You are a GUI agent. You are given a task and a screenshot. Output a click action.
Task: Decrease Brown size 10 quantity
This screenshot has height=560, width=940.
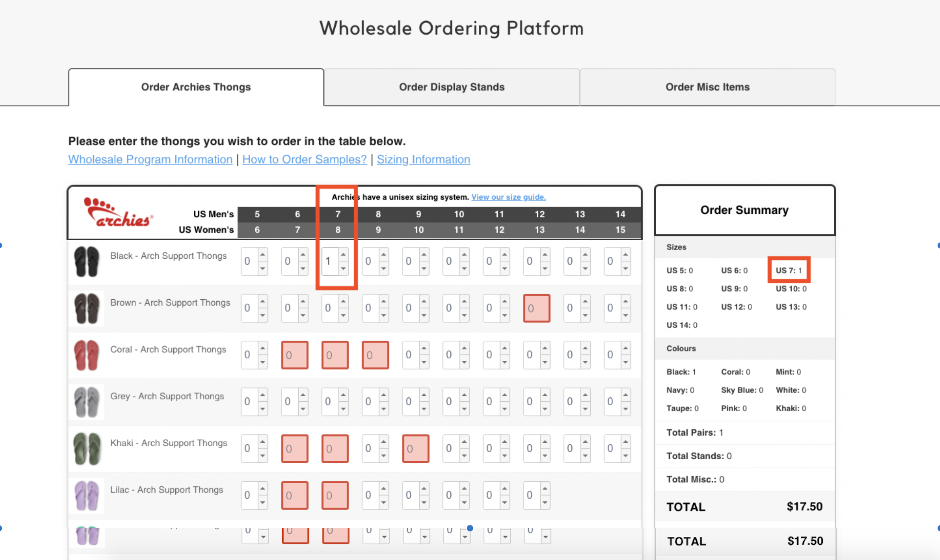coord(464,315)
